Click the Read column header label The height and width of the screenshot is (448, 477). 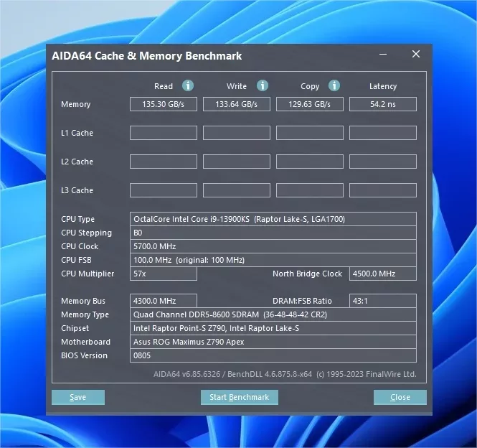[x=164, y=86]
